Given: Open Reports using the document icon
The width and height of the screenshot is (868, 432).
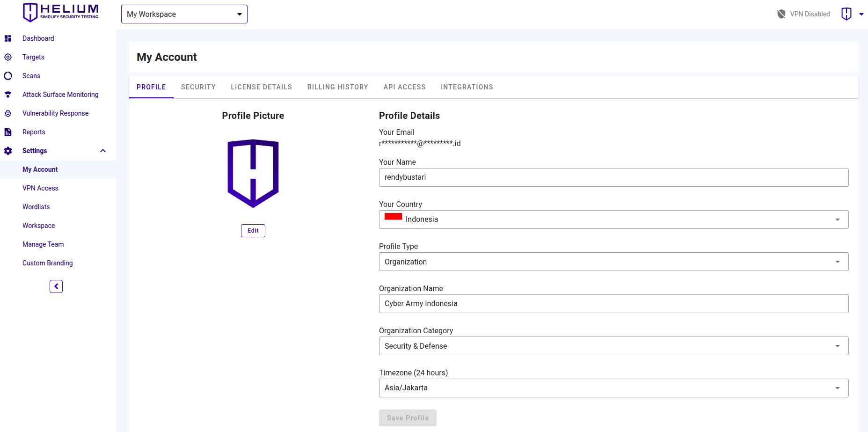Looking at the screenshot, I should pyautogui.click(x=8, y=132).
